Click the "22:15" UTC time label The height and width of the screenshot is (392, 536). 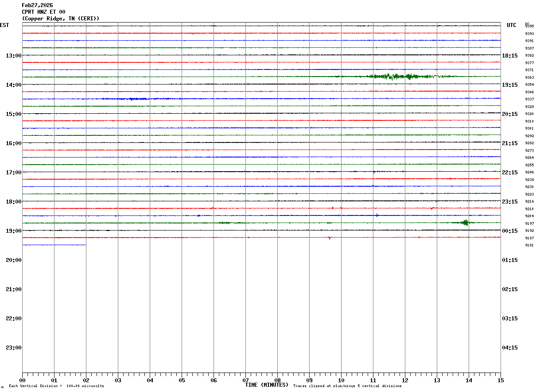[510, 173]
